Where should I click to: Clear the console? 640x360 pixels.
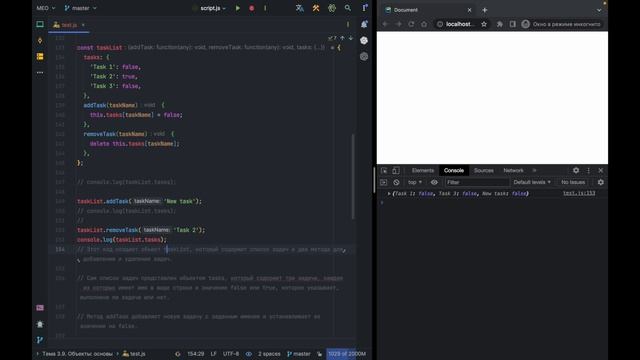pyautogui.click(x=396, y=182)
